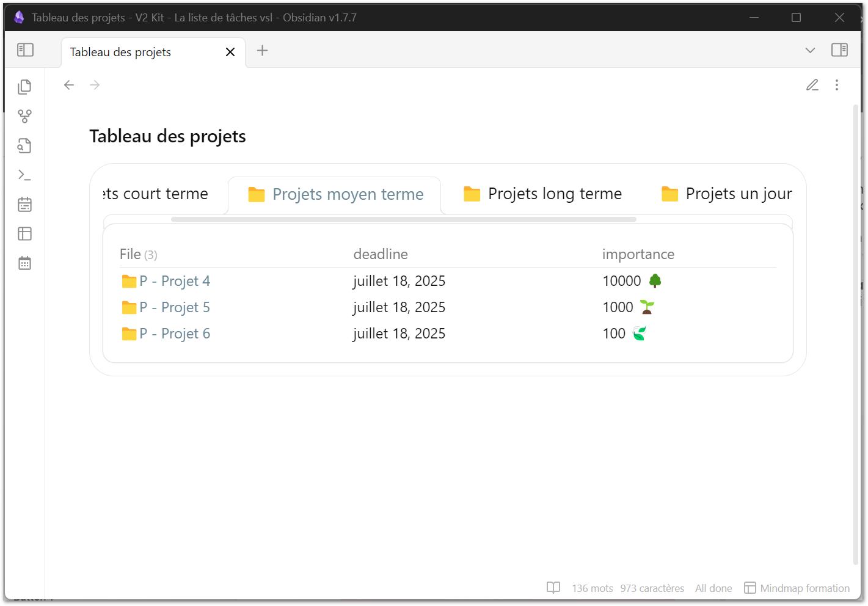Viewport: 868px width, 606px height.
Task: Click the bottom calendar ribbon icon
Action: point(24,263)
